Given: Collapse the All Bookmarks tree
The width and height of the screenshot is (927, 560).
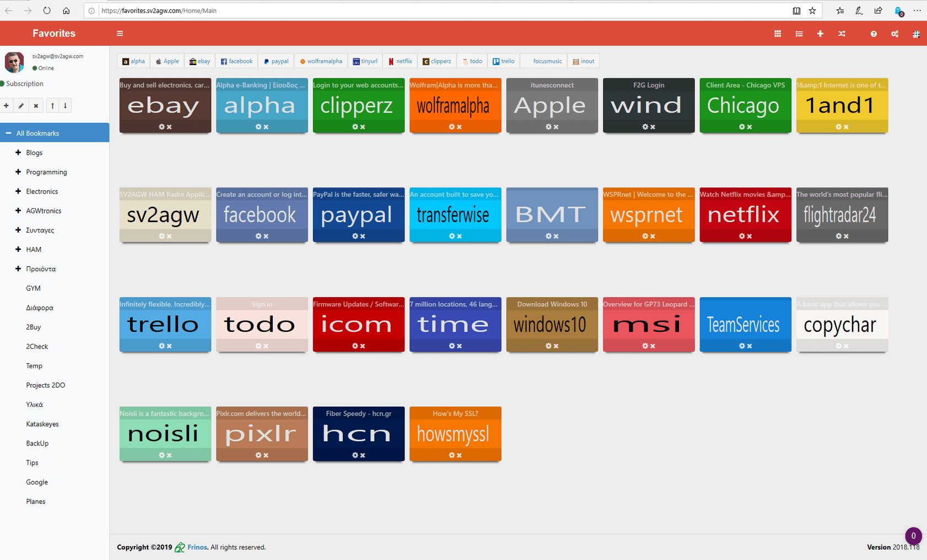Looking at the screenshot, I should pyautogui.click(x=8, y=133).
